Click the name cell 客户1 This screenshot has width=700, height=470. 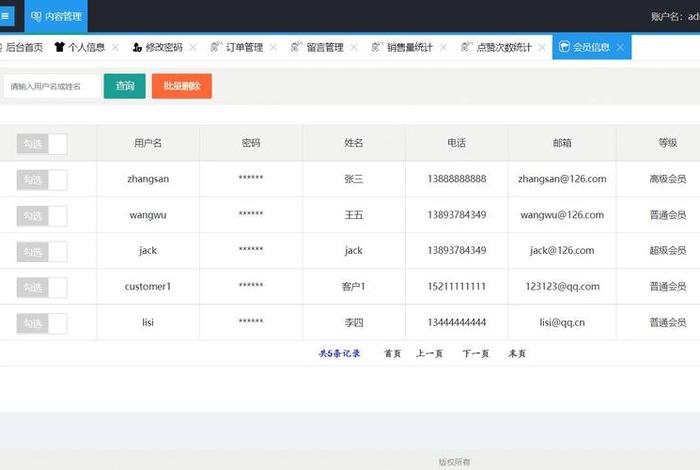[x=354, y=287]
